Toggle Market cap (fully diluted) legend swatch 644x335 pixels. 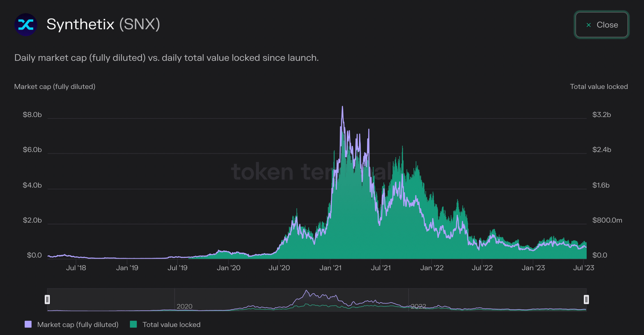pyautogui.click(x=28, y=324)
